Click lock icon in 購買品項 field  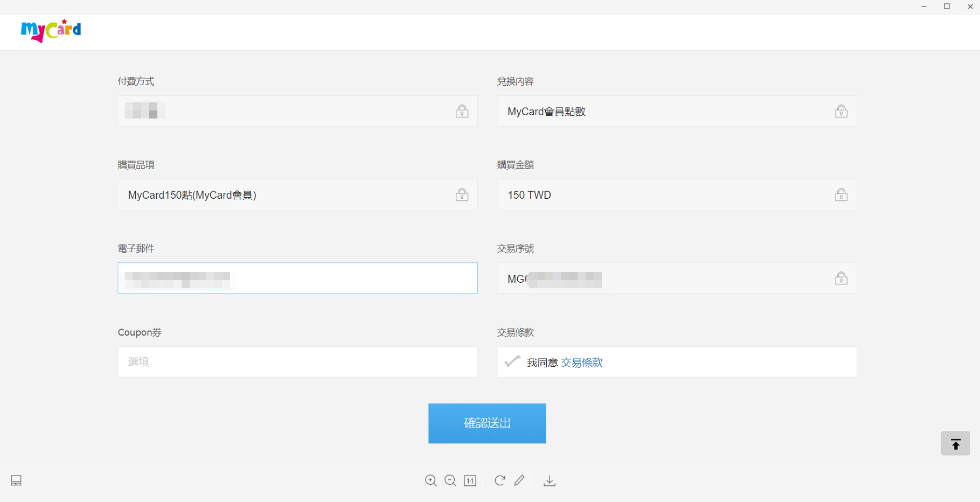[462, 194]
